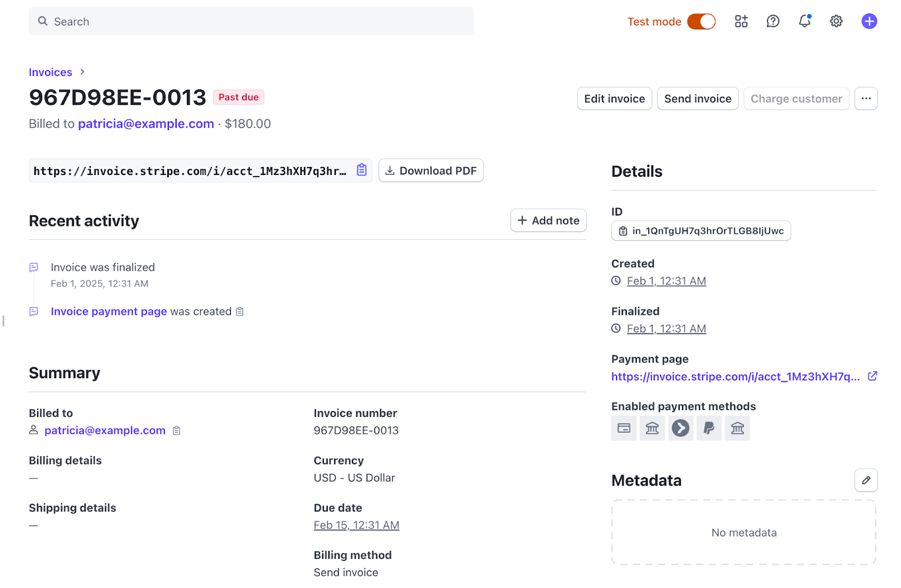Click the blue plus create button

[869, 21]
